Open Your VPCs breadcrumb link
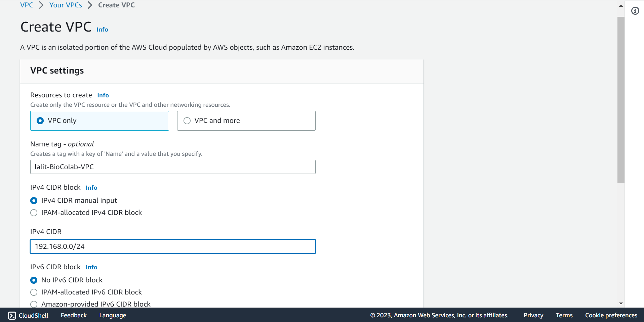 (66, 5)
